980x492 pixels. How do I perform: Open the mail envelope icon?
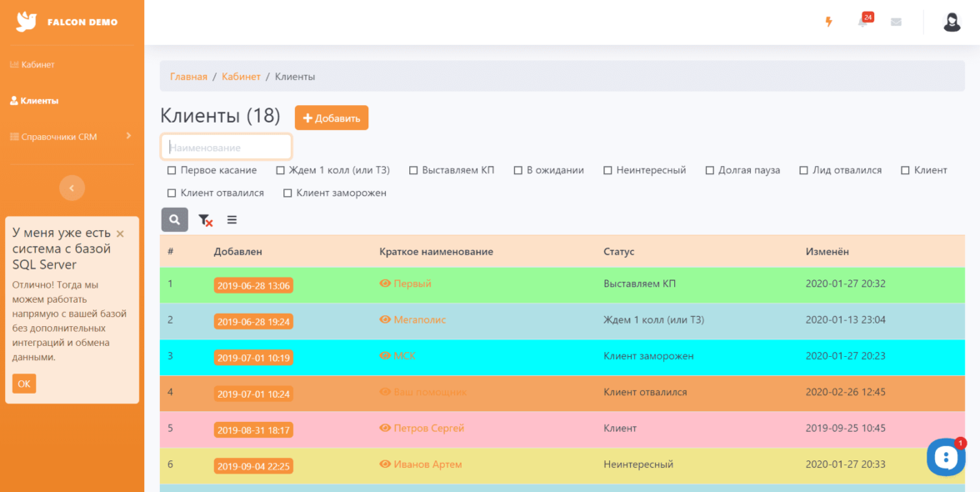pyautogui.click(x=896, y=22)
